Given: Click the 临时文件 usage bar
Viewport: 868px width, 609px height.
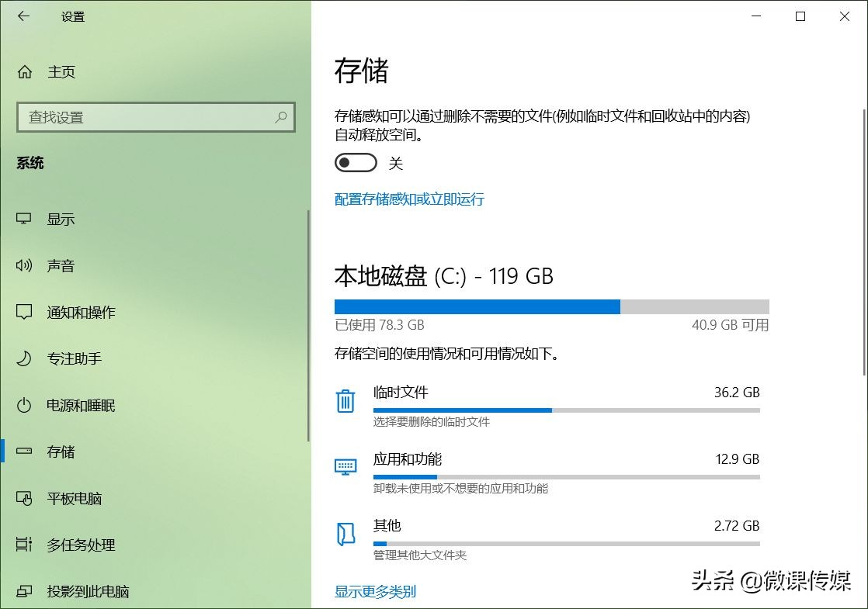Looking at the screenshot, I should (x=543, y=410).
